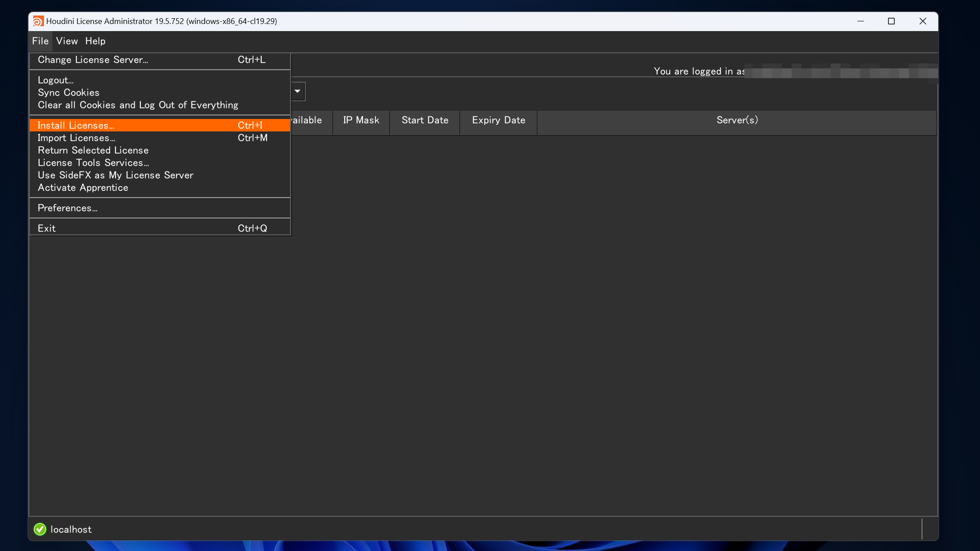Image resolution: width=980 pixels, height=551 pixels.
Task: Close the License Administrator window
Action: pyautogui.click(x=923, y=21)
